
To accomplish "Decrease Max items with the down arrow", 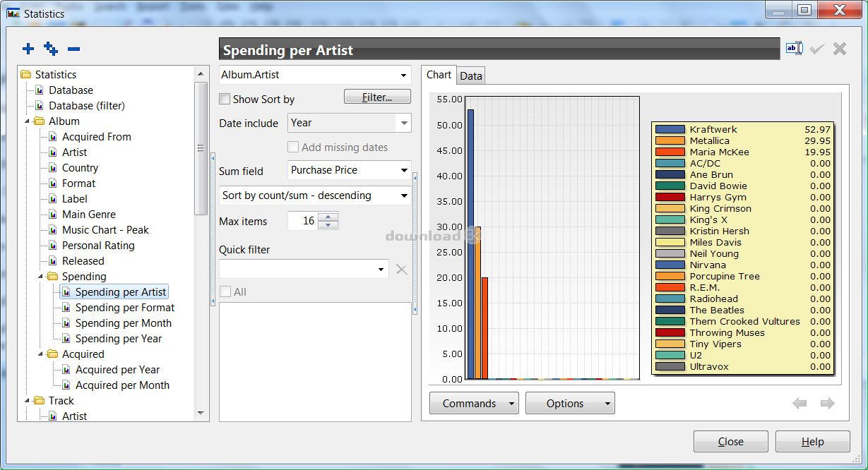I will pos(328,226).
